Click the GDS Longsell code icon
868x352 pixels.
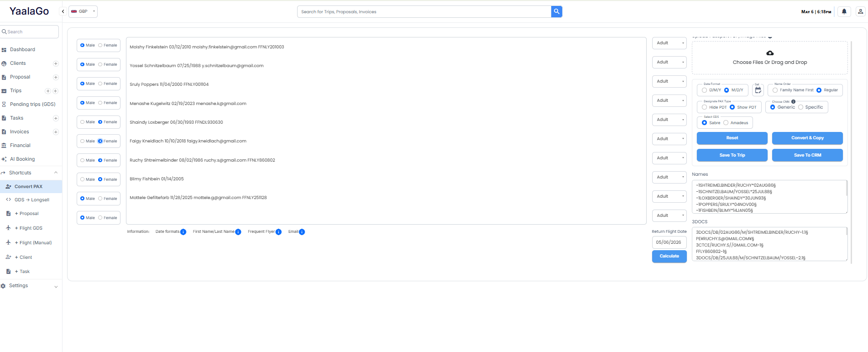point(8,200)
